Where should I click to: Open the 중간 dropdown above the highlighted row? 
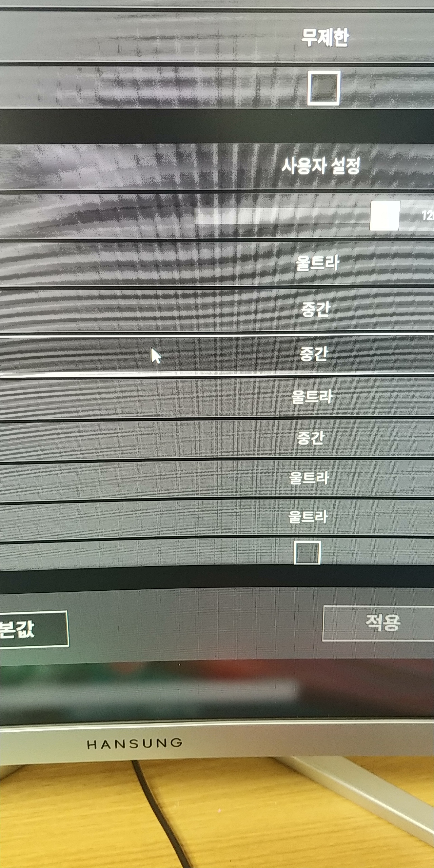315,310
